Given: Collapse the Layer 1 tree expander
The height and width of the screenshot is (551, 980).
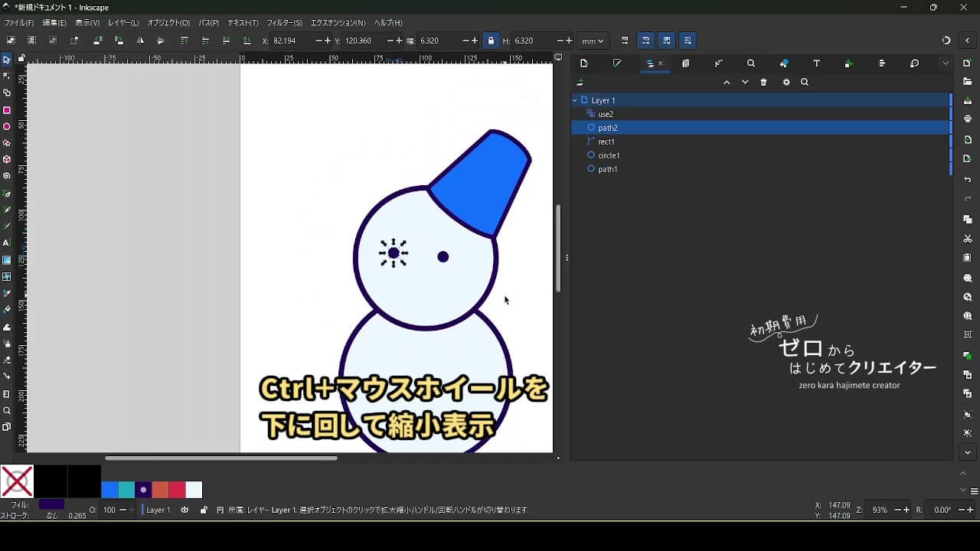Looking at the screenshot, I should (575, 100).
